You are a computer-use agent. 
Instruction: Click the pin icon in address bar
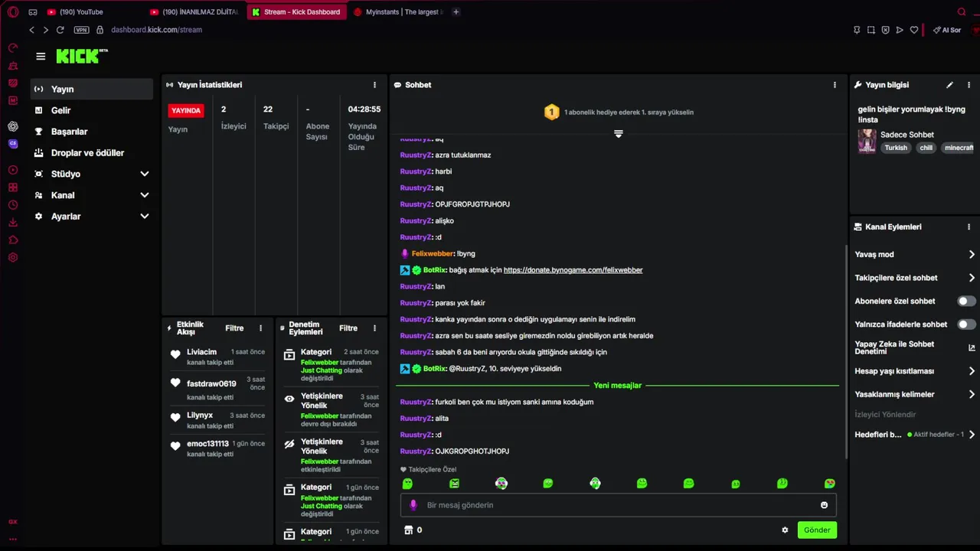pyautogui.click(x=857, y=30)
